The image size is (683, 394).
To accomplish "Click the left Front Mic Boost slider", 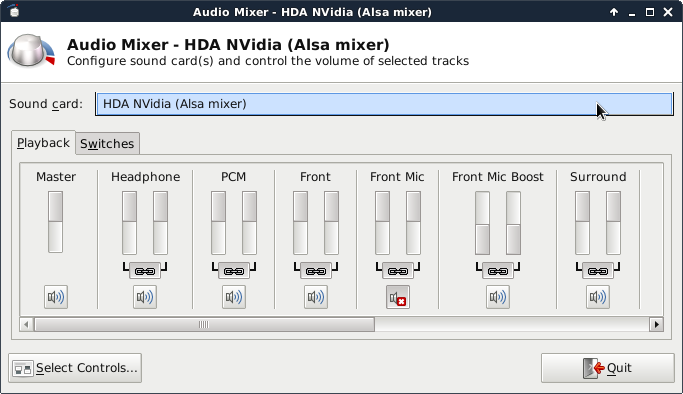I will click(x=482, y=223).
